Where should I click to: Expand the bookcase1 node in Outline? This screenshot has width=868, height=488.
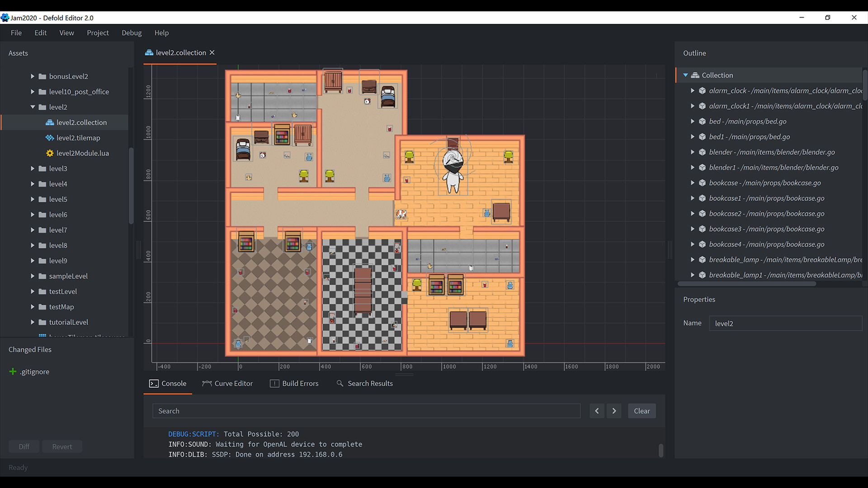(693, 198)
